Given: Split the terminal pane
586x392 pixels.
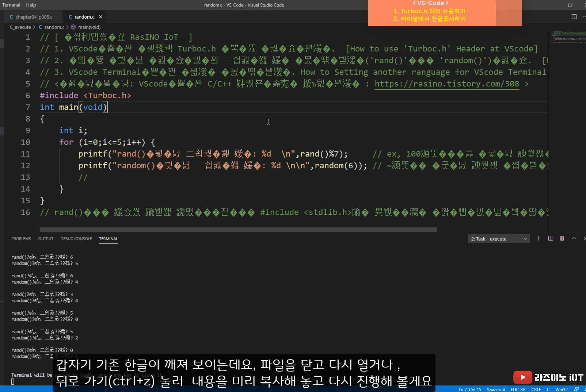Looking at the screenshot, I should pyautogui.click(x=551, y=238).
